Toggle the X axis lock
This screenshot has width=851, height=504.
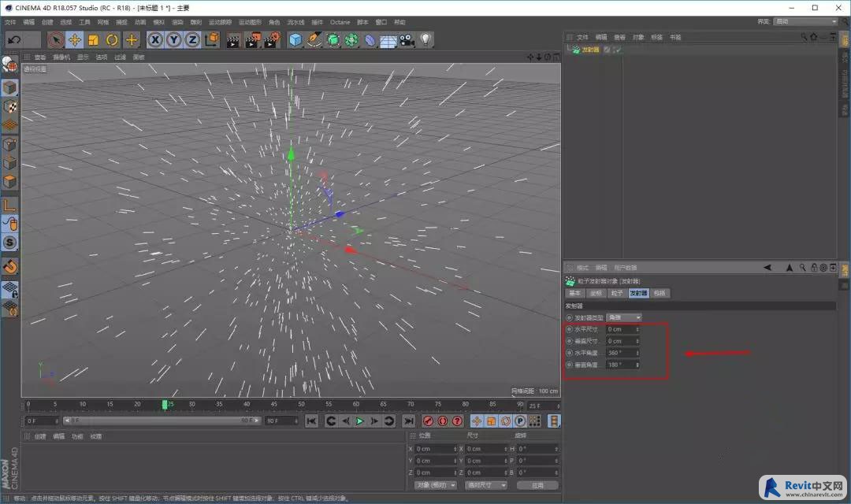tap(155, 39)
